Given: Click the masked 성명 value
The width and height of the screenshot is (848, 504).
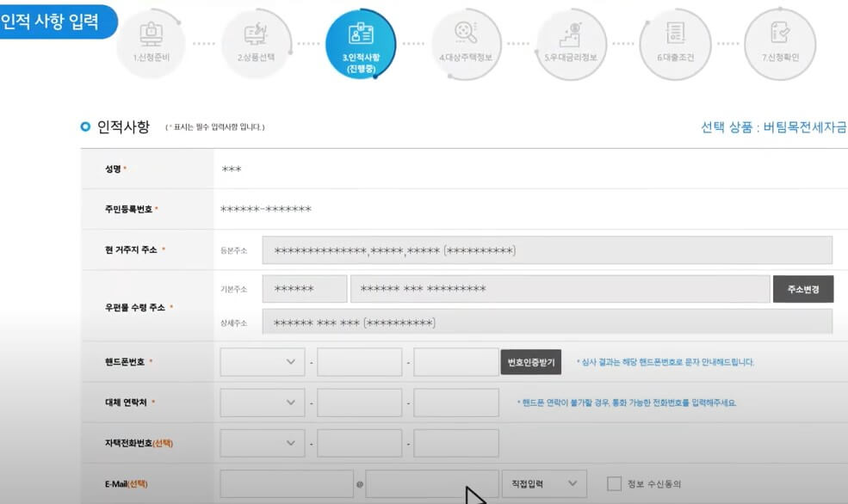Looking at the screenshot, I should (232, 169).
